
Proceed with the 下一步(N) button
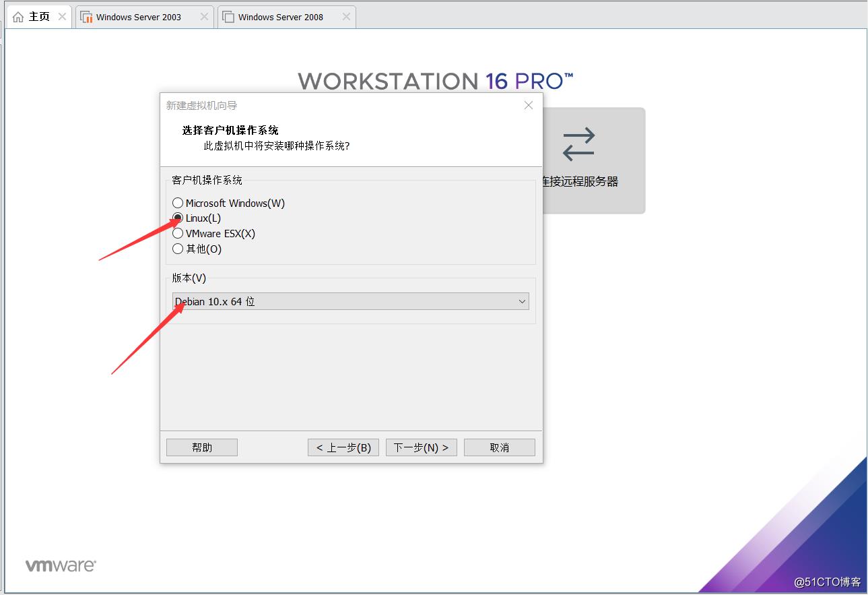coord(422,447)
